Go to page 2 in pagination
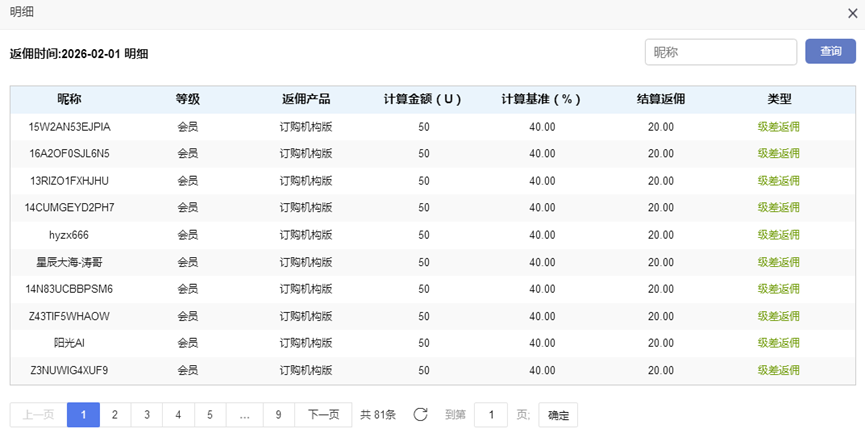 115,415
